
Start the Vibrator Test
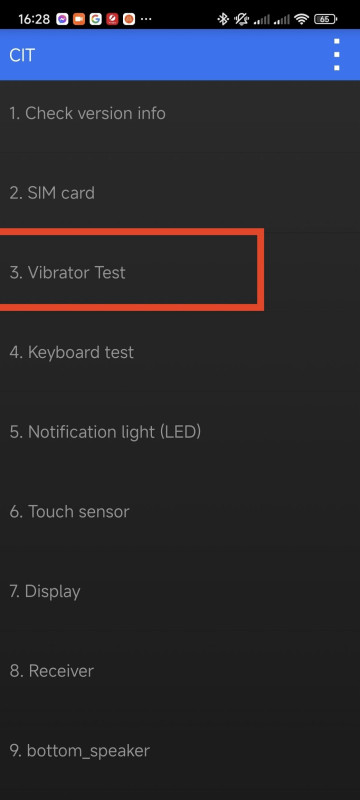click(180, 272)
